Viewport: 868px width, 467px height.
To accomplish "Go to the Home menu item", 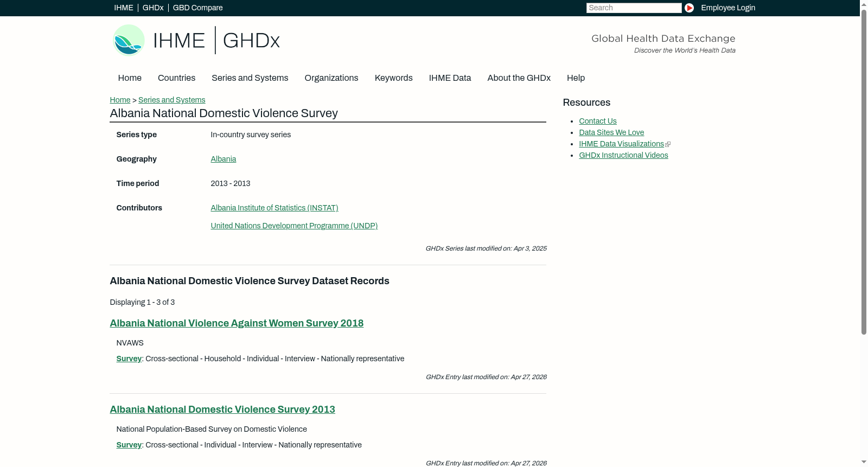I will [x=130, y=78].
